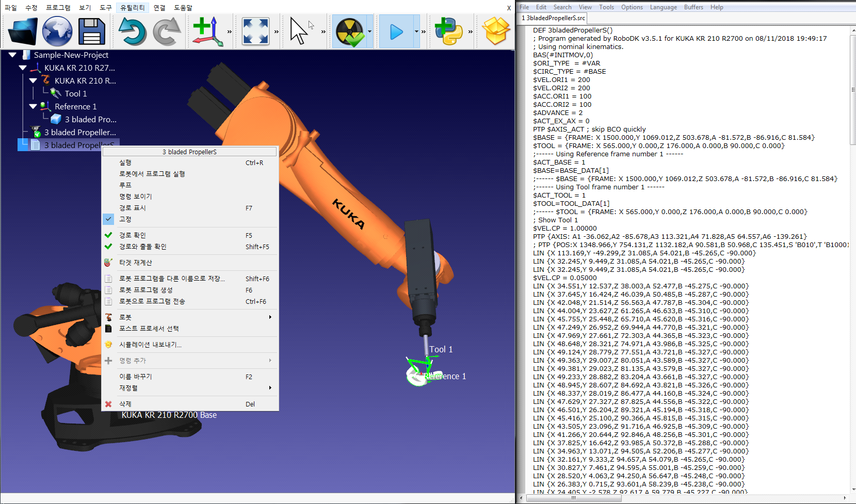Fit all in view with the expand arrows icon

coord(255,31)
